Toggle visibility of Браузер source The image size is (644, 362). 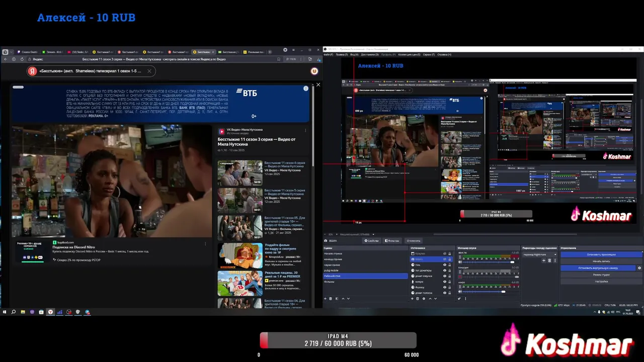445,253
